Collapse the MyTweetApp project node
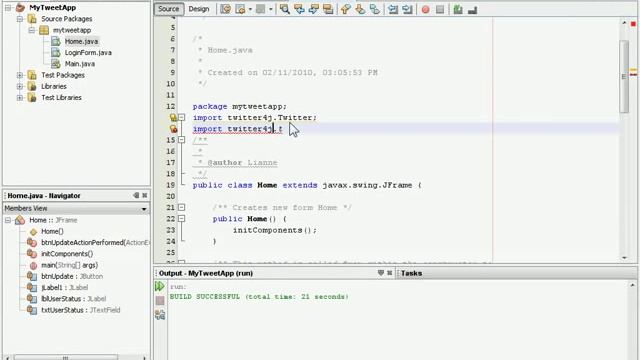The width and height of the screenshot is (640, 360). click(x=8, y=7)
